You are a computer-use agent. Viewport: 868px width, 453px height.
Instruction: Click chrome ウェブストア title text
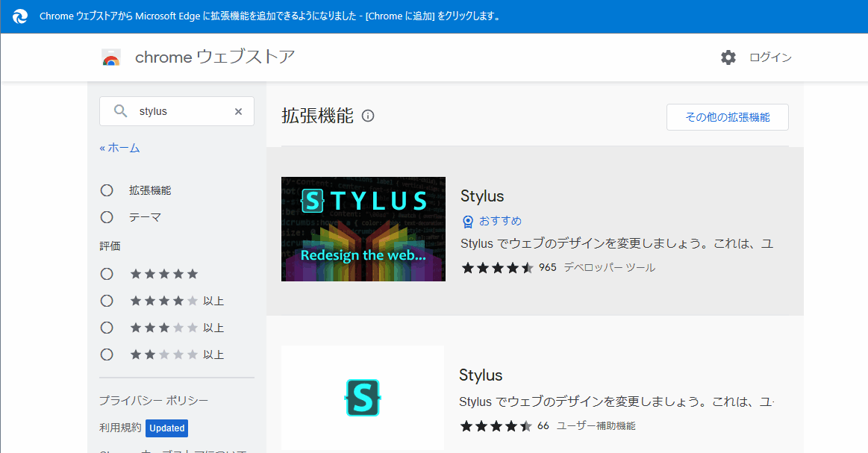tap(215, 57)
